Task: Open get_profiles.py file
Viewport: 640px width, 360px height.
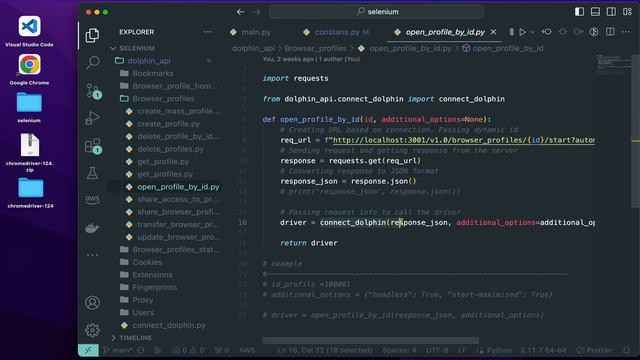Action: [165, 174]
